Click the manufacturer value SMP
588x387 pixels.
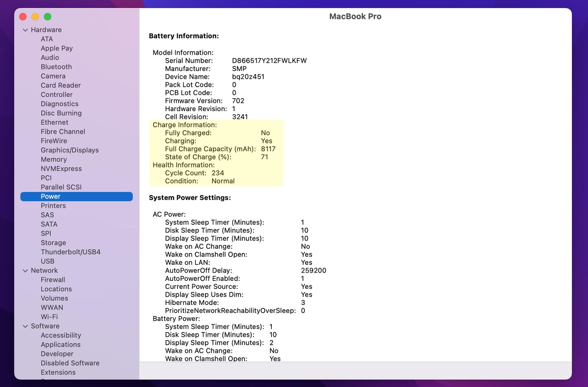tap(239, 69)
